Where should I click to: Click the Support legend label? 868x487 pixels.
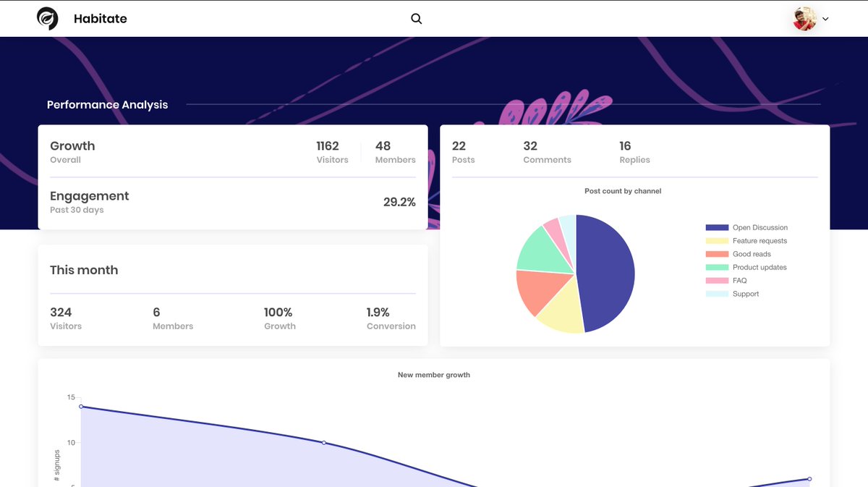pos(746,294)
